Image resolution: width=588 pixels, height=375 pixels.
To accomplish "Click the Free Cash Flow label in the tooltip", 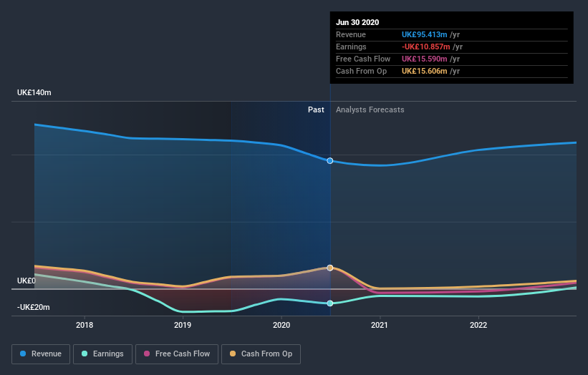I will point(363,59).
